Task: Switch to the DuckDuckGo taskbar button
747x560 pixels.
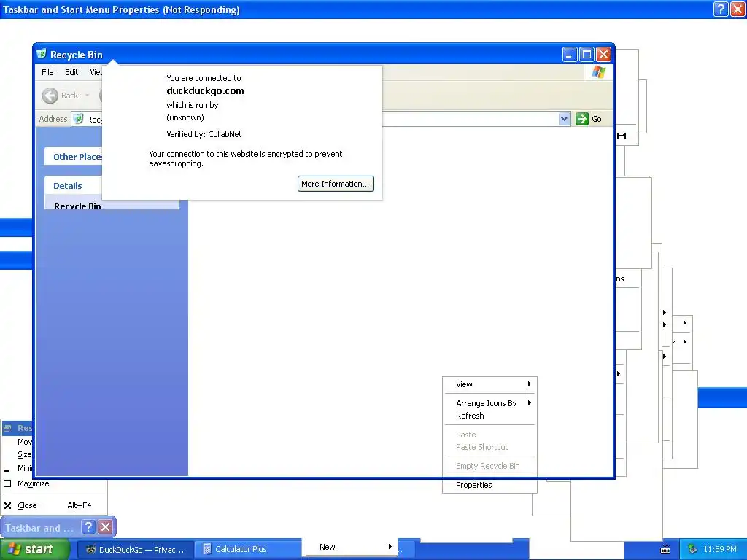Action: [135, 550]
